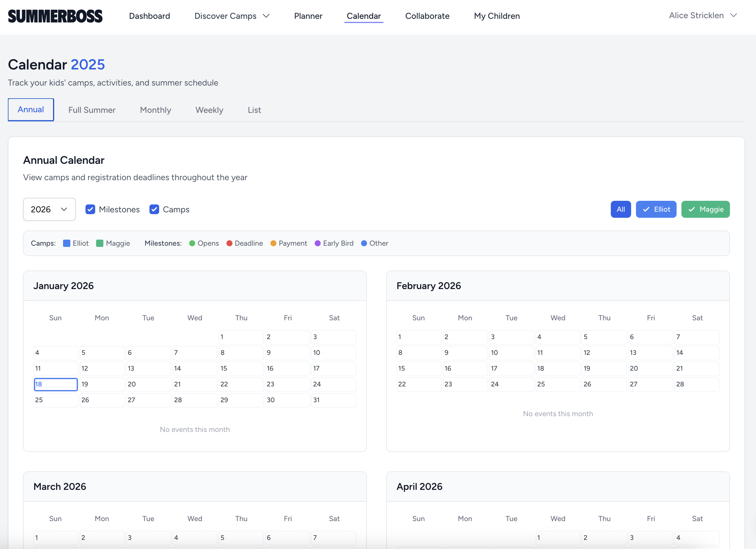Select the Annual view tab
Screen dimensions: 756x549
click(x=31, y=109)
